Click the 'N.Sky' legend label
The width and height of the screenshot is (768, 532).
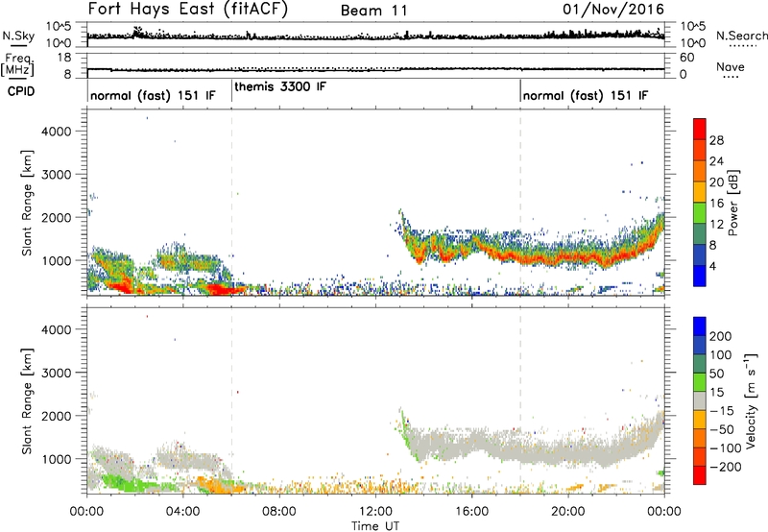[x=18, y=36]
